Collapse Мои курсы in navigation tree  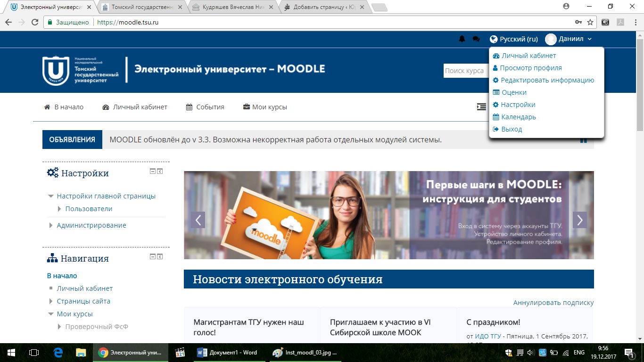[x=51, y=314]
